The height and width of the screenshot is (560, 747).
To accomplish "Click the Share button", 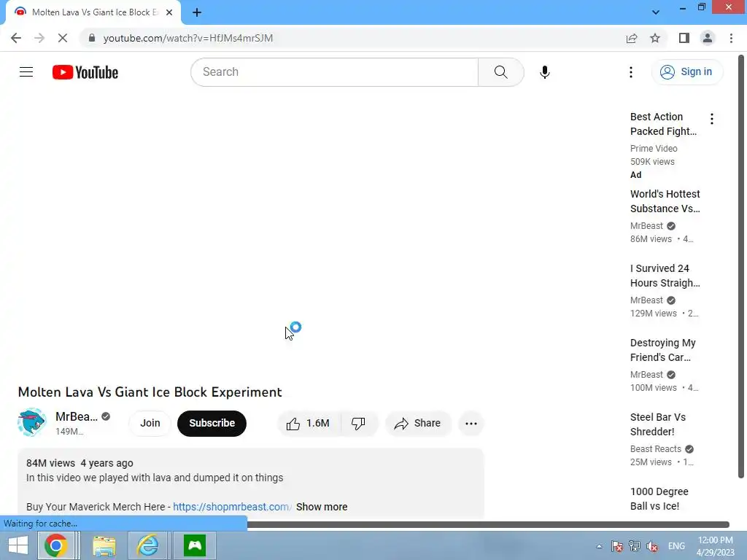I will (x=418, y=423).
